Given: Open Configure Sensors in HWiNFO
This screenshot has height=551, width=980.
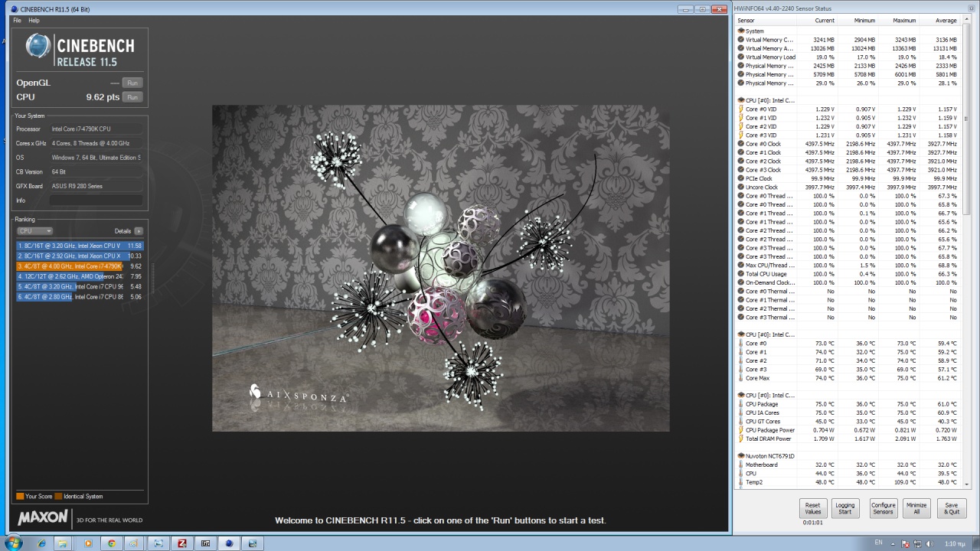Looking at the screenshot, I should 883,508.
